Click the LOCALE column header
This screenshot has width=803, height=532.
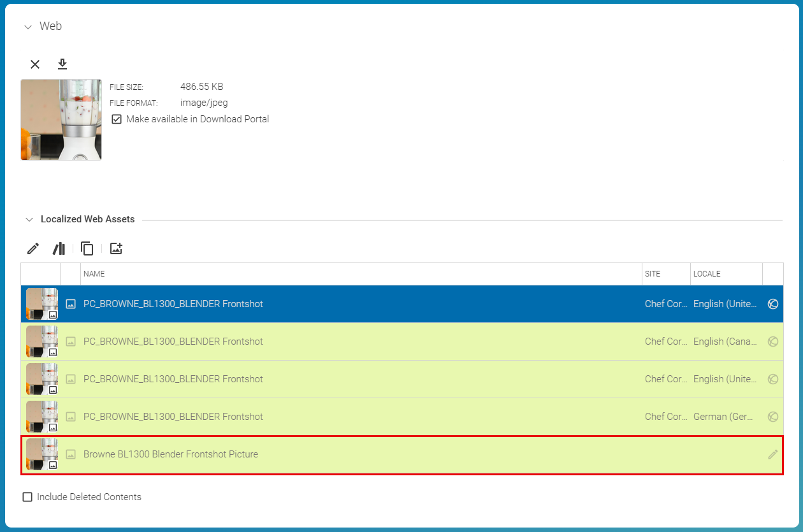pos(707,274)
